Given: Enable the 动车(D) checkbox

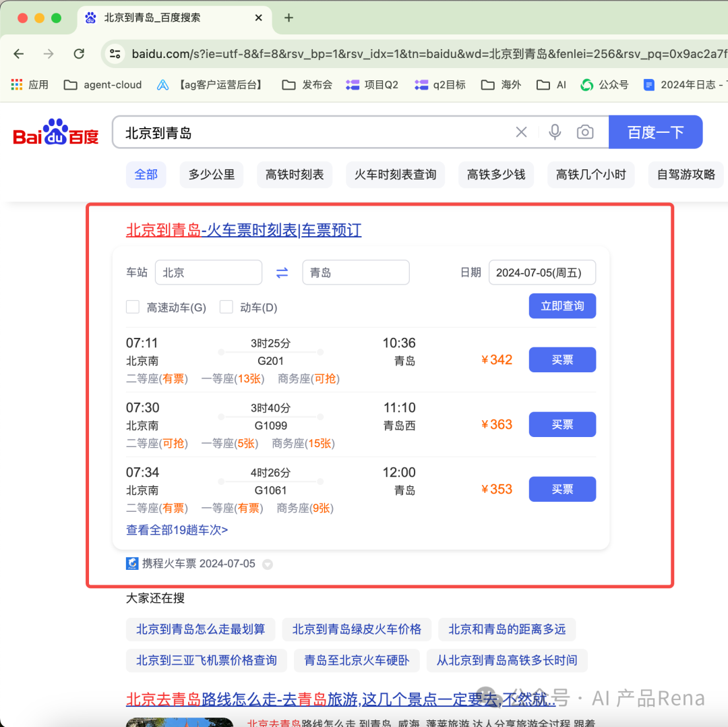Looking at the screenshot, I should pos(226,306).
